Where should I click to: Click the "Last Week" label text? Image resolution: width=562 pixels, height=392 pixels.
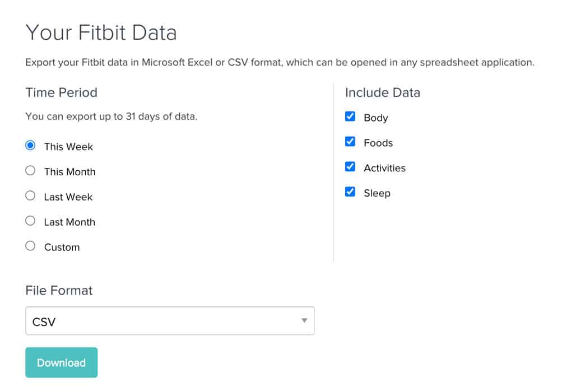(x=68, y=197)
